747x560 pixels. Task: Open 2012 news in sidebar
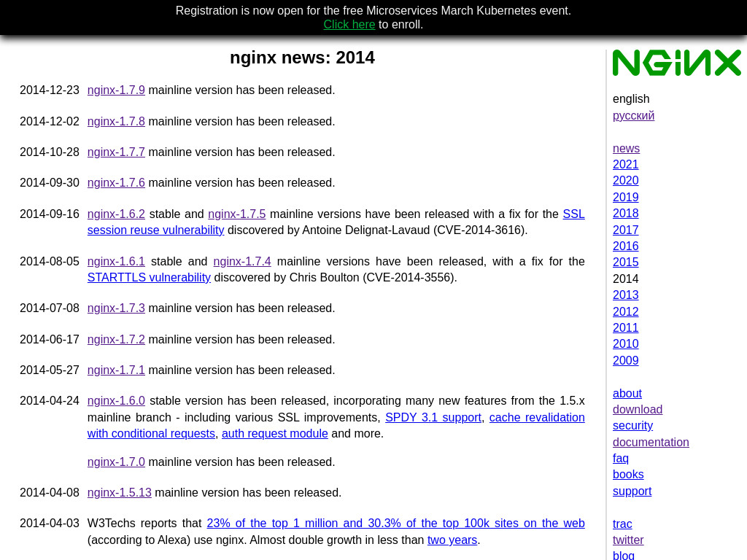pos(625,312)
